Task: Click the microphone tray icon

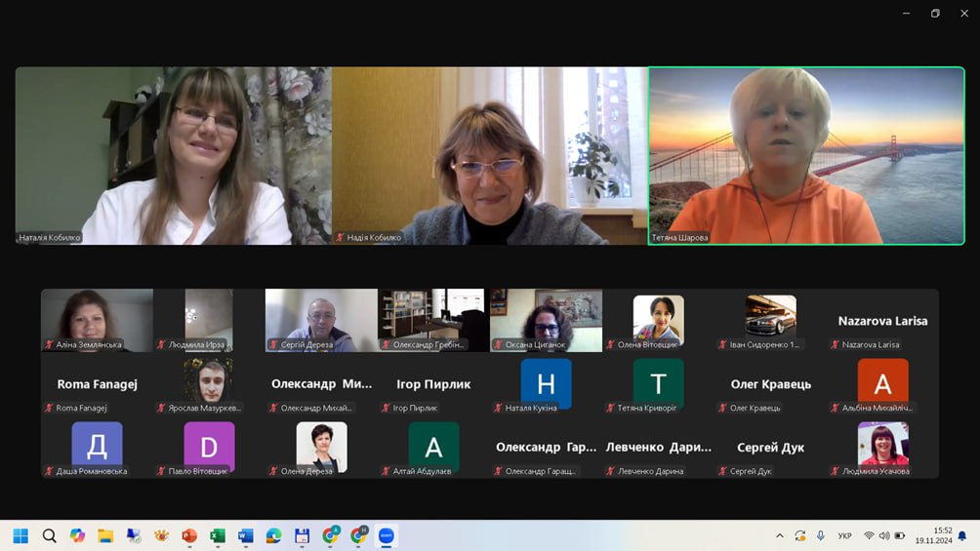Action: [x=821, y=536]
